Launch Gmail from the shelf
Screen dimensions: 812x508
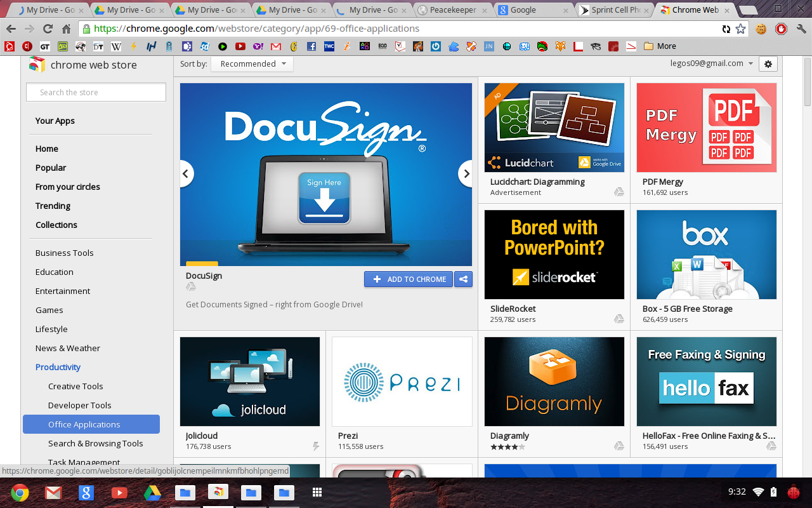click(53, 492)
